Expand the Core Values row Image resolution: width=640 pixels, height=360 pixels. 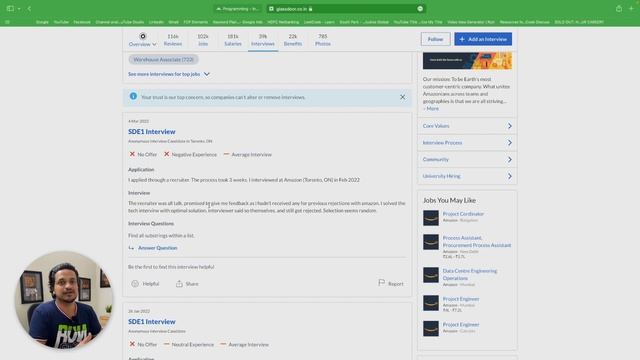[467, 126]
